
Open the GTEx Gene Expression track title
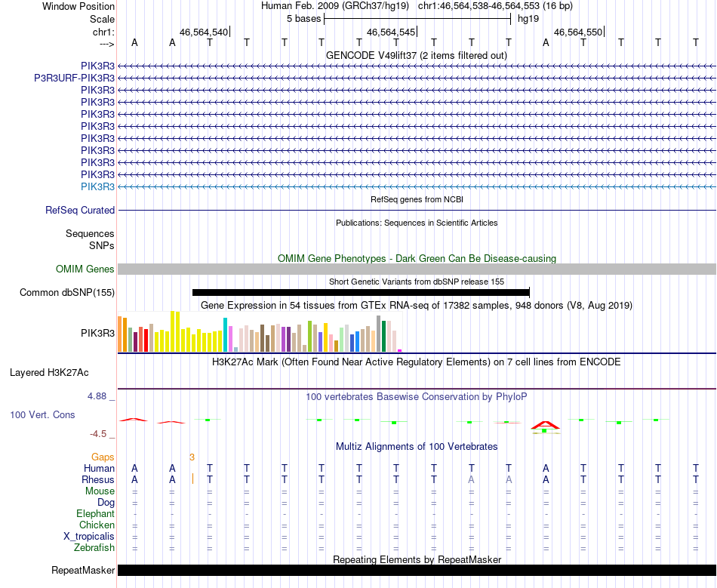pos(417,305)
